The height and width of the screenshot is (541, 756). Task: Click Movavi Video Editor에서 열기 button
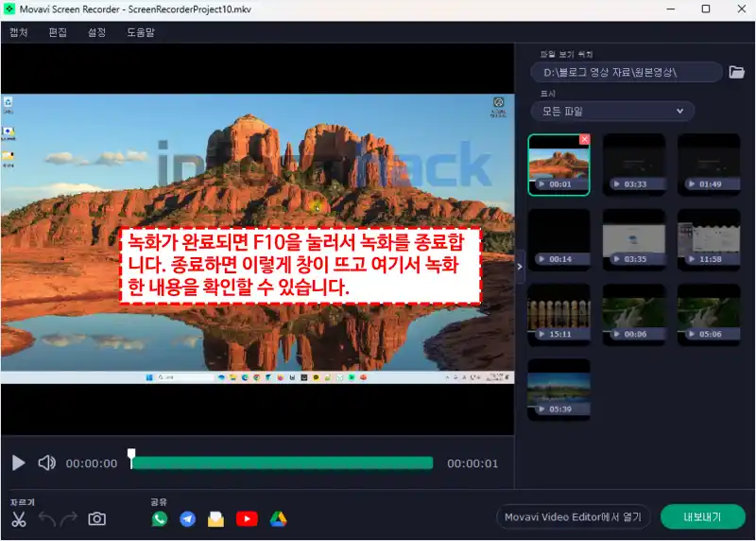[x=573, y=516]
